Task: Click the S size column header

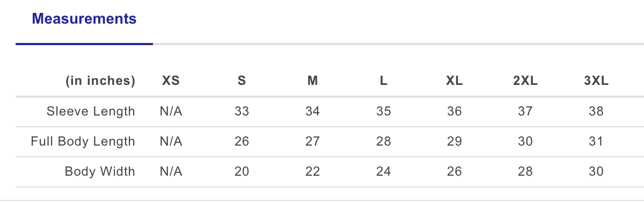Action: pos(242,81)
